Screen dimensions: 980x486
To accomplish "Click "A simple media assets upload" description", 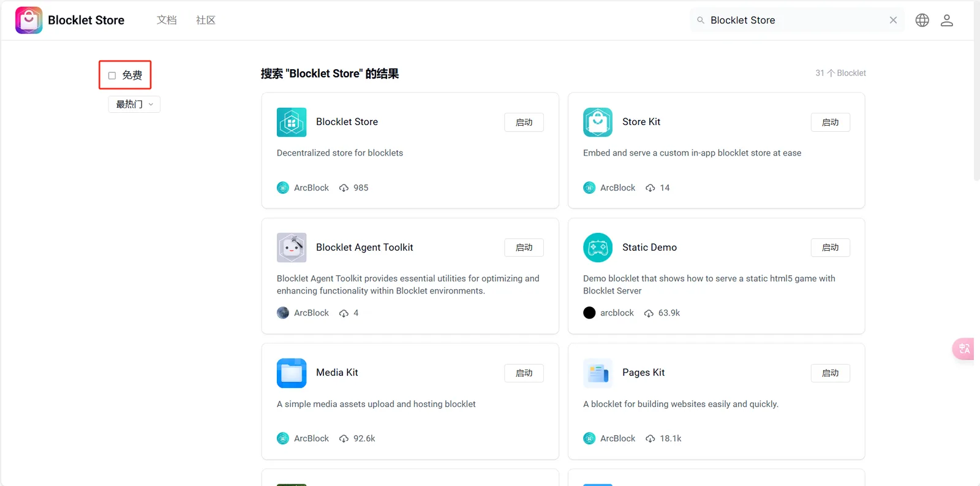I will click(376, 404).
